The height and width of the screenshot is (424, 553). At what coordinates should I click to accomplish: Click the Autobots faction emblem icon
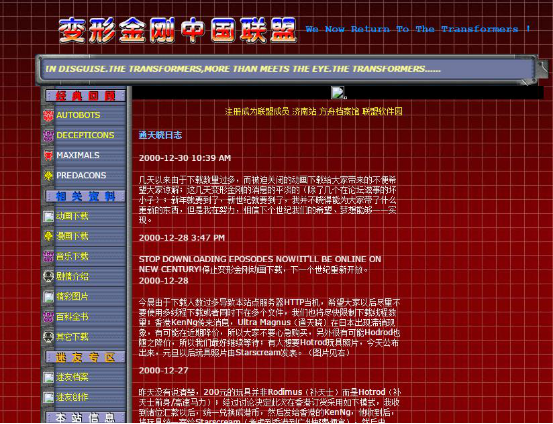(x=48, y=115)
